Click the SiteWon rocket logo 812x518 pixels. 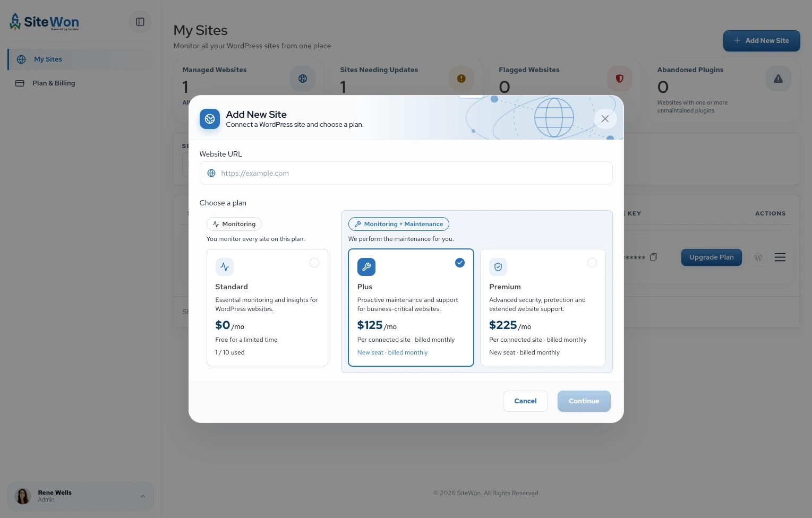[44, 22]
